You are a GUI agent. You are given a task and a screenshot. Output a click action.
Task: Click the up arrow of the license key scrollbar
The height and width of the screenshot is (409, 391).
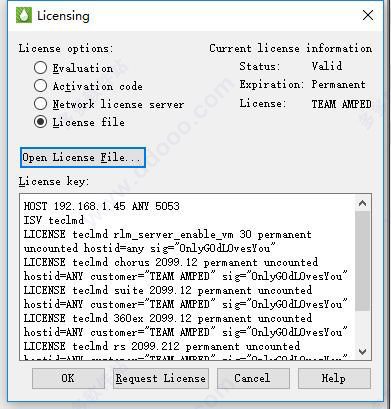click(x=362, y=203)
